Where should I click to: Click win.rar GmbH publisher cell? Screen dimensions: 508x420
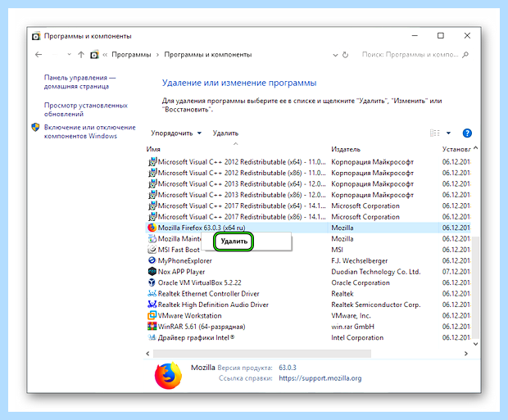(352, 327)
